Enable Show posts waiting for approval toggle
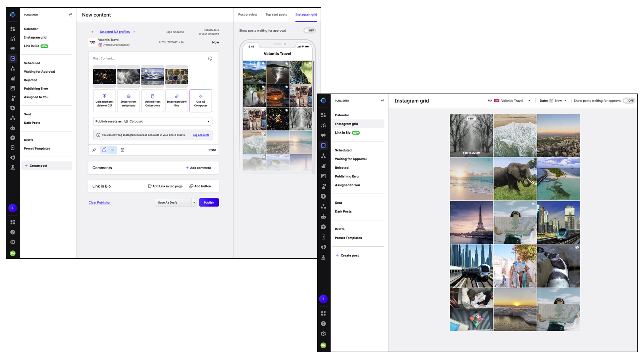 (x=309, y=30)
